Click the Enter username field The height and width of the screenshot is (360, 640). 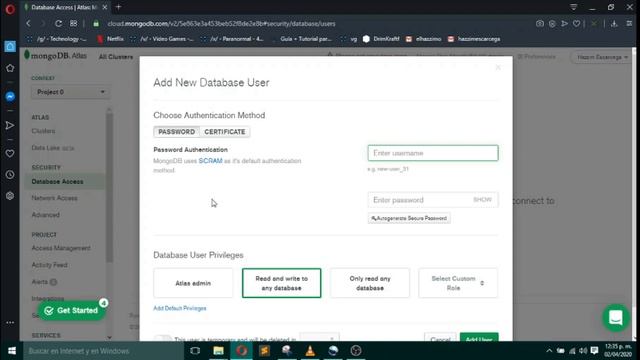(433, 153)
